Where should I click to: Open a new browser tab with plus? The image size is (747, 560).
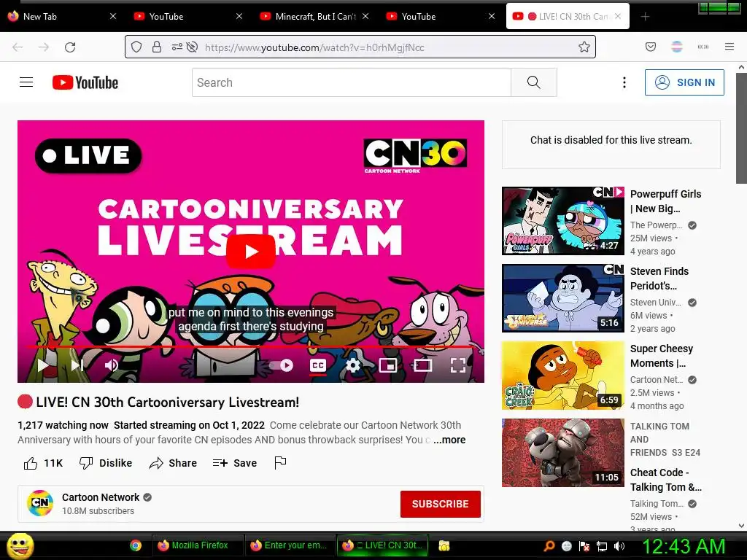pyautogui.click(x=645, y=17)
